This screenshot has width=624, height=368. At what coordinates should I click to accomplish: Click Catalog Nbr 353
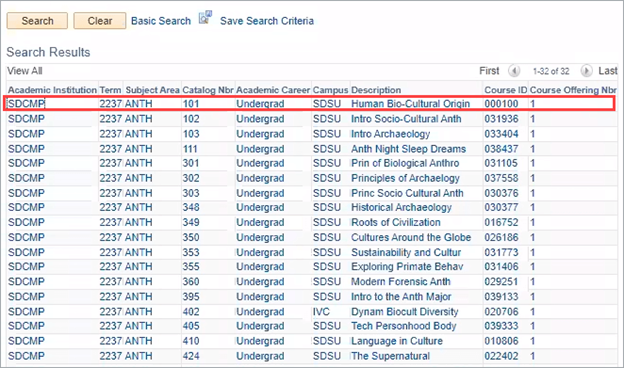(x=191, y=253)
